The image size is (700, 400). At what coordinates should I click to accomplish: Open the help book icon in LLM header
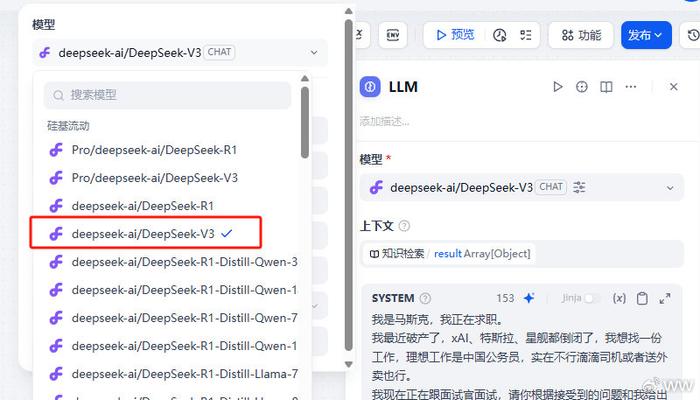tap(606, 87)
